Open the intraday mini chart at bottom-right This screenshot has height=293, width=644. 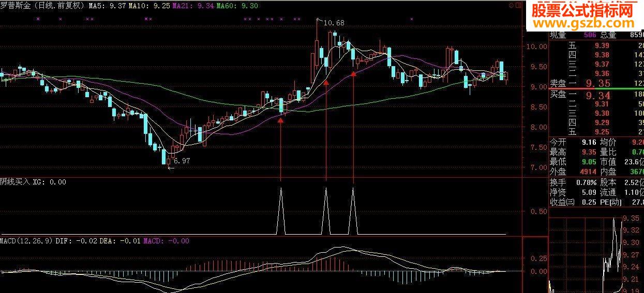pos(585,255)
